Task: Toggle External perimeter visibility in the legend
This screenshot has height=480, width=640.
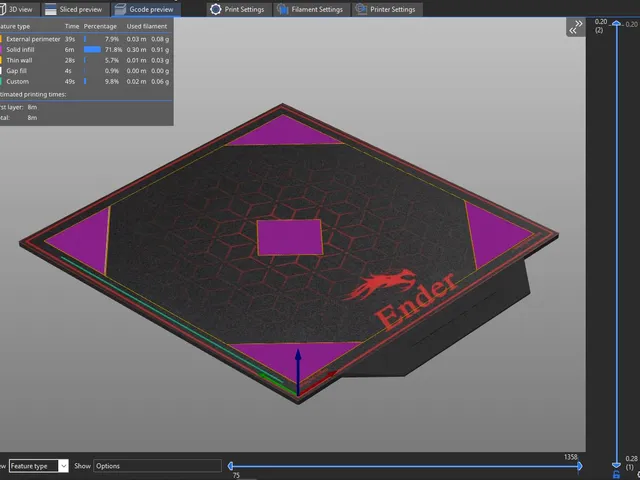Action: click(x=30, y=39)
